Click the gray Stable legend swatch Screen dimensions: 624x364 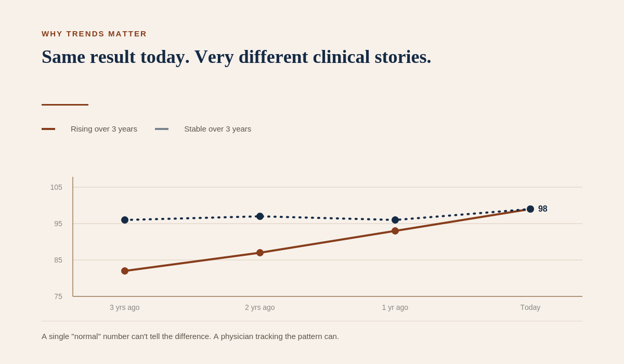coord(162,129)
